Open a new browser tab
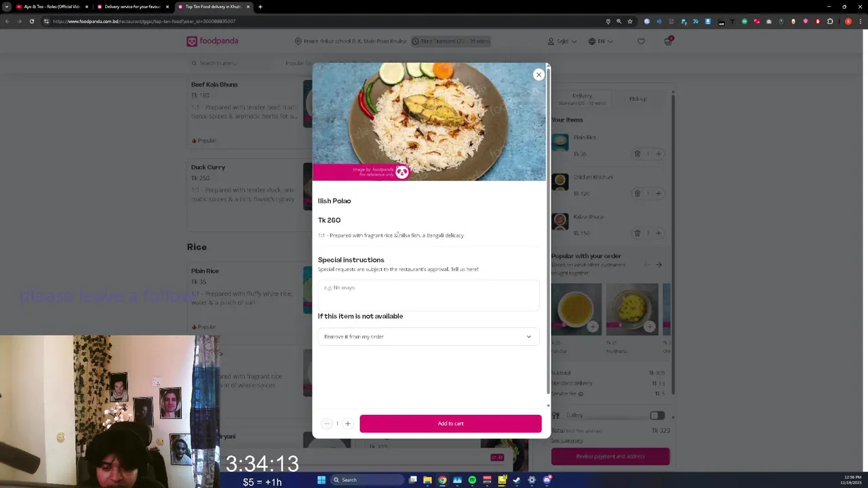The image size is (868, 488). point(260,7)
